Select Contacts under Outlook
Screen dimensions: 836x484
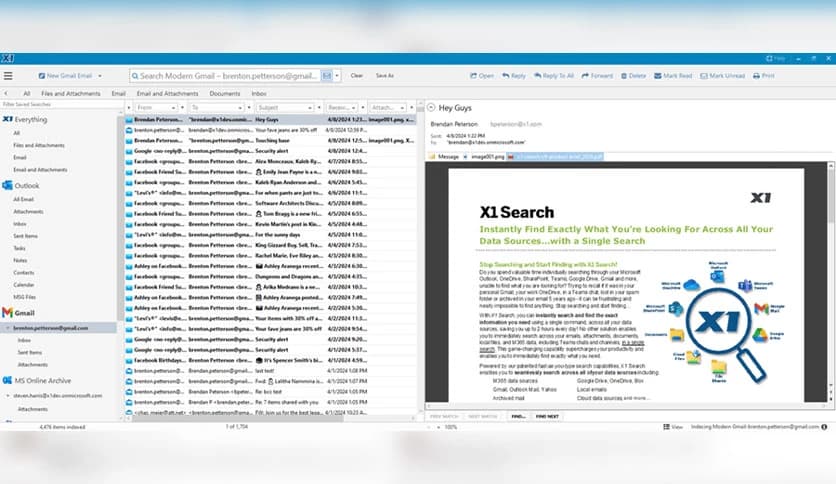click(23, 272)
